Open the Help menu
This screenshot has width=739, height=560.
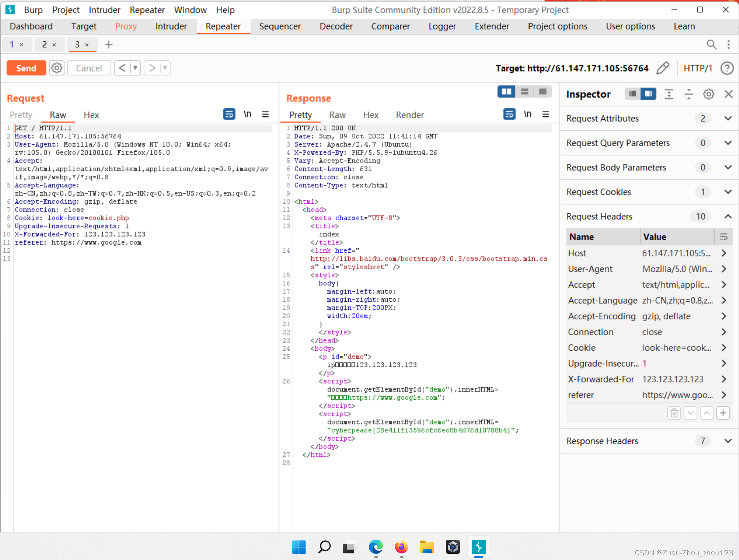(225, 10)
